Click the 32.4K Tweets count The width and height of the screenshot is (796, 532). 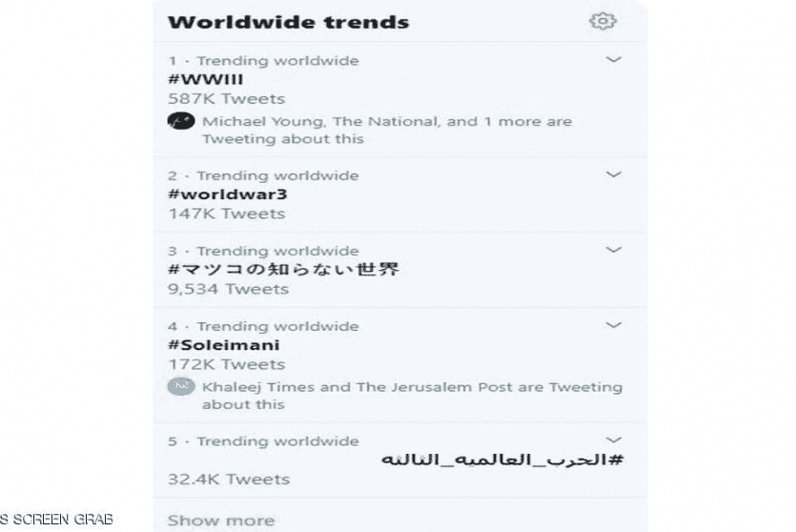229,480
